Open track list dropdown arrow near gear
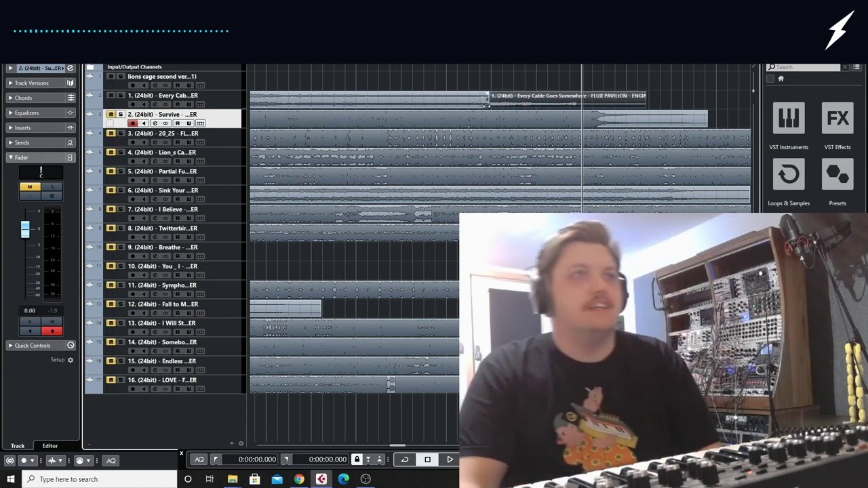The image size is (868, 488). click(x=233, y=444)
